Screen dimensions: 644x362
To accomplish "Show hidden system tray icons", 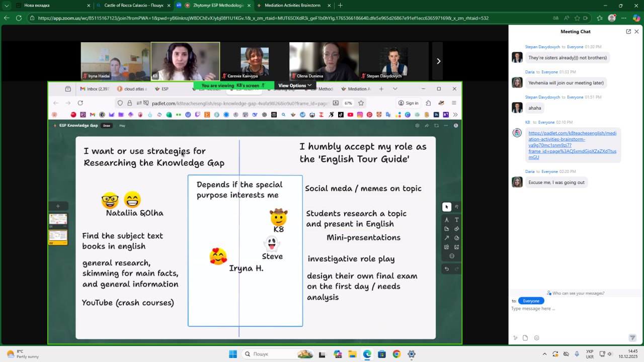I will coord(544,354).
